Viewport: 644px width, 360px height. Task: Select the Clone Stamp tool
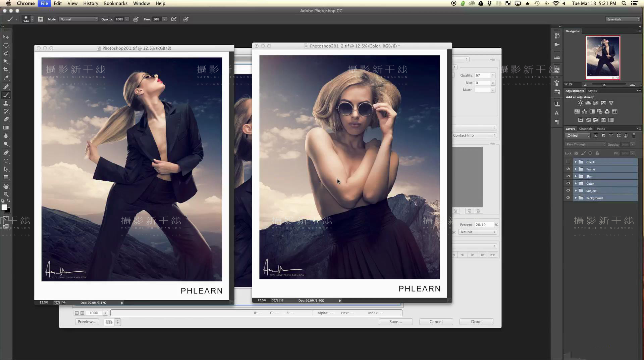coord(6,103)
